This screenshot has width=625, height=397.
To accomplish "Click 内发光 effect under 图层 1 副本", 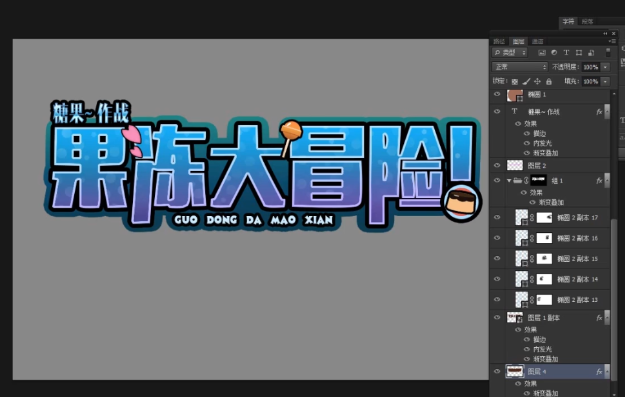I will [542, 349].
